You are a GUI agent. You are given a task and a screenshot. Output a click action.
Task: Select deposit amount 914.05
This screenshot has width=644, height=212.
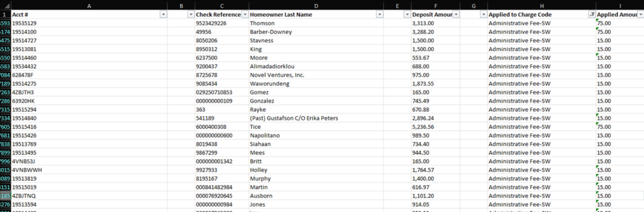(x=435, y=205)
